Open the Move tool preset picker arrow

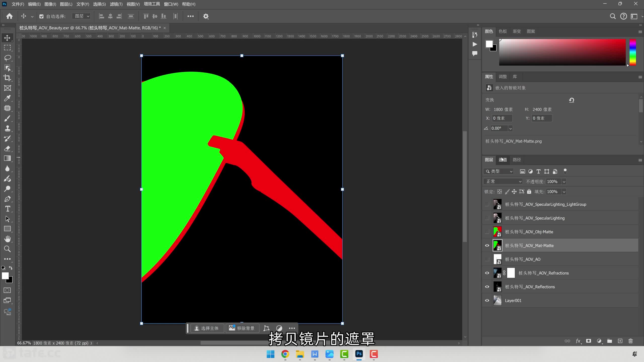tap(32, 17)
